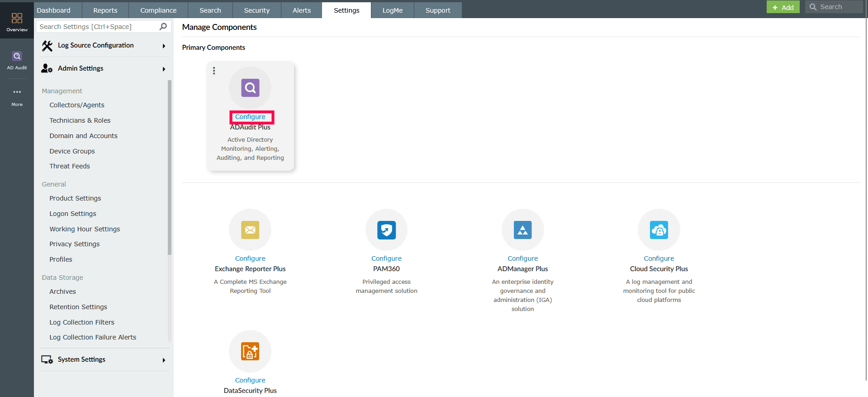Image resolution: width=868 pixels, height=397 pixels.
Task: Open Collectors/Agents settings
Action: [77, 105]
